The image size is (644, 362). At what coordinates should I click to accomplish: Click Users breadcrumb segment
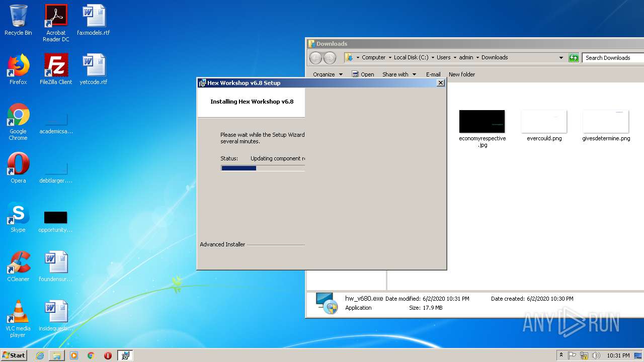coord(443,57)
